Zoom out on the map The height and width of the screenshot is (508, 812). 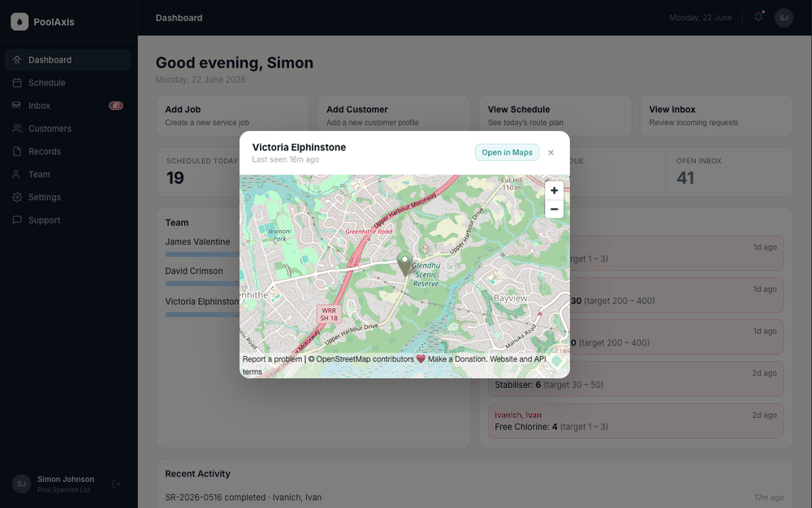(554, 209)
